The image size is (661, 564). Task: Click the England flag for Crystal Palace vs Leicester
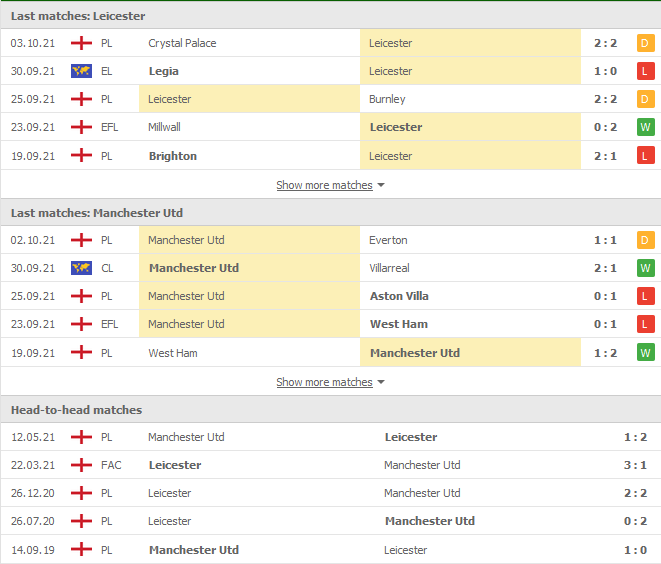pyautogui.click(x=81, y=43)
